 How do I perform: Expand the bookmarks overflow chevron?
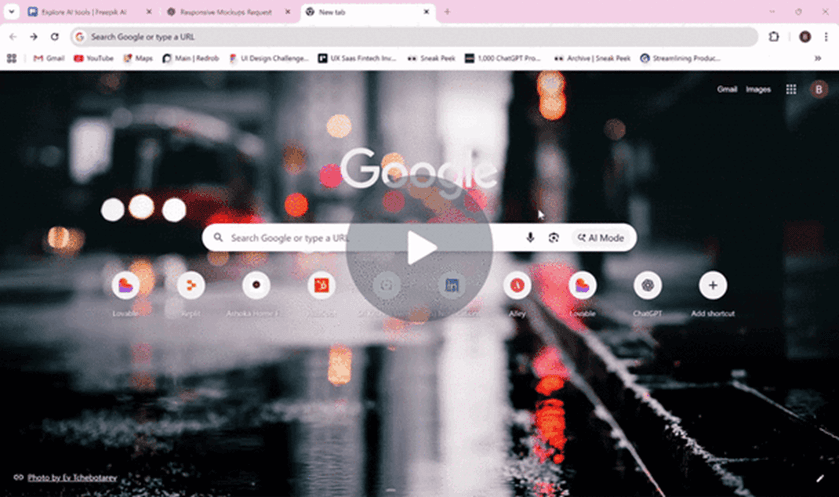click(818, 58)
